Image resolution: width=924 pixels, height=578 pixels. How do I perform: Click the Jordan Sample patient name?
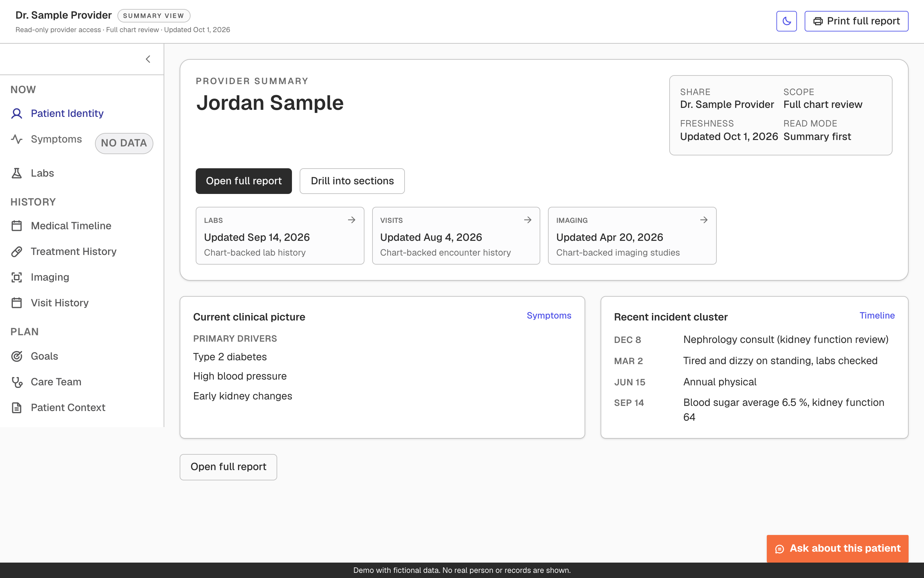[270, 103]
